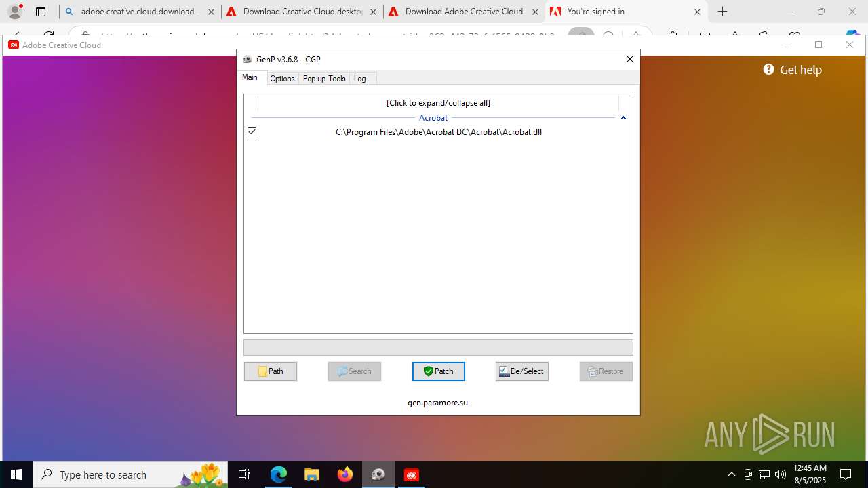This screenshot has height=488, width=868.
Task: Click the Search button
Action: 355,371
